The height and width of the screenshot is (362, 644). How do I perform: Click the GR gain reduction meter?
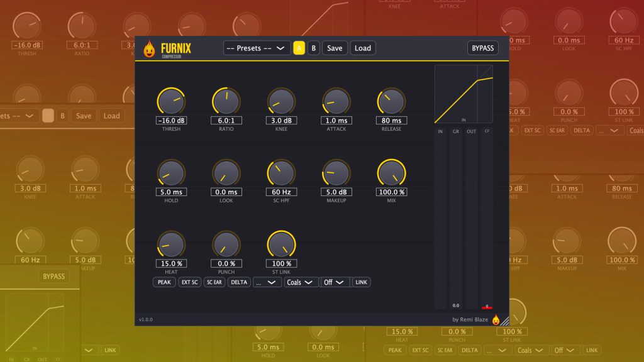pos(456,218)
